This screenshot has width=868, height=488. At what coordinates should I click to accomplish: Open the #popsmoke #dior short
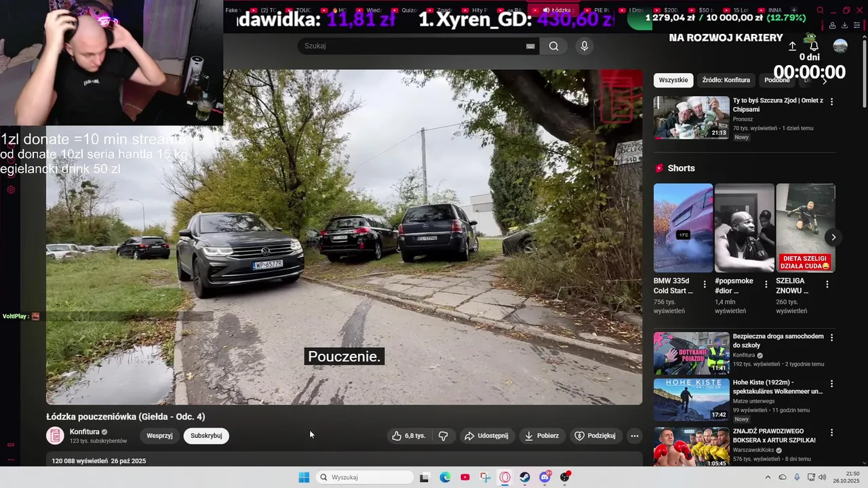(744, 228)
